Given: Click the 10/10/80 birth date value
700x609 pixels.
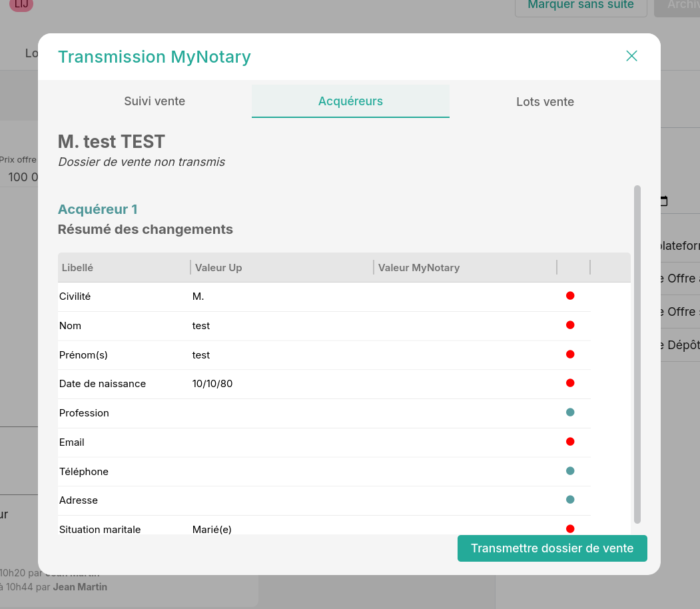Looking at the screenshot, I should point(212,384).
